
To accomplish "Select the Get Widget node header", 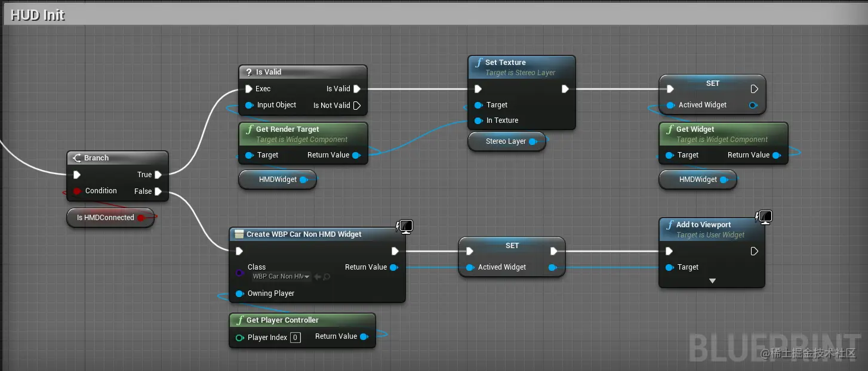I will tap(724, 134).
